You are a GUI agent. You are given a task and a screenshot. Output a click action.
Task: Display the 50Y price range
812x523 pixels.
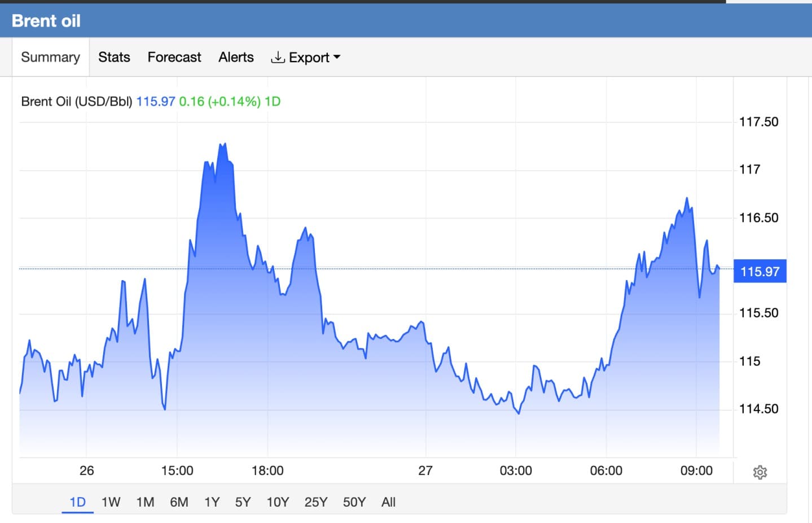(x=354, y=502)
